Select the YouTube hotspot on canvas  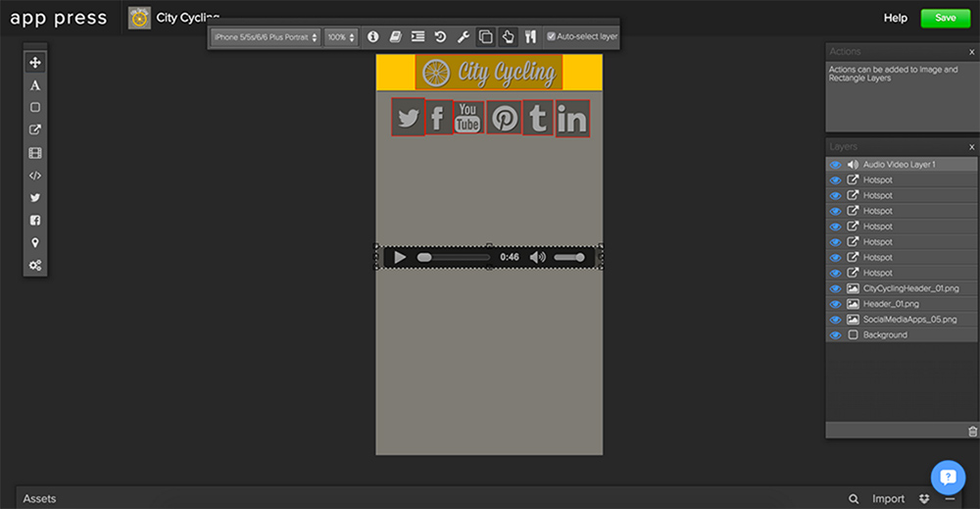click(x=468, y=118)
